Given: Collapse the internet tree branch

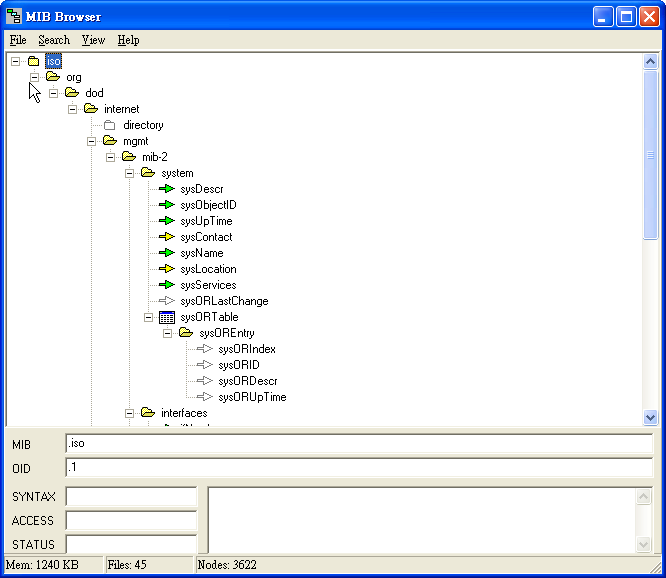Looking at the screenshot, I should [73, 109].
